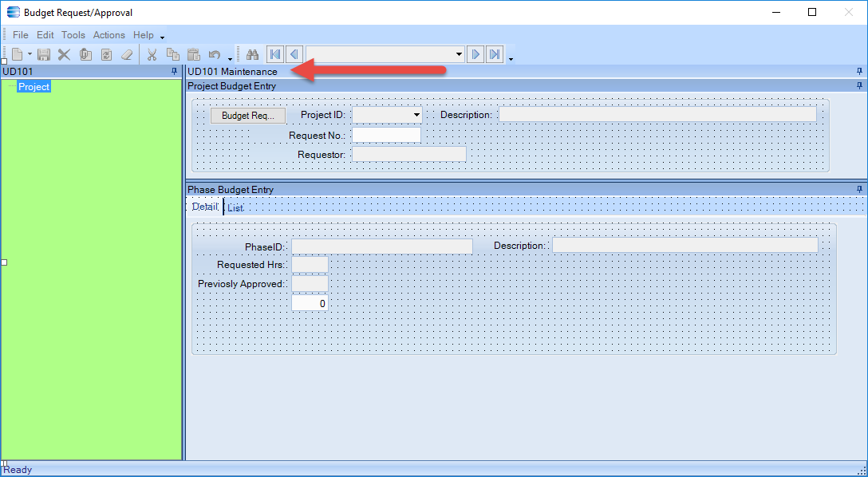The height and width of the screenshot is (477, 868).
Task: Maximize the Budget Request/Approval window
Action: click(x=812, y=12)
